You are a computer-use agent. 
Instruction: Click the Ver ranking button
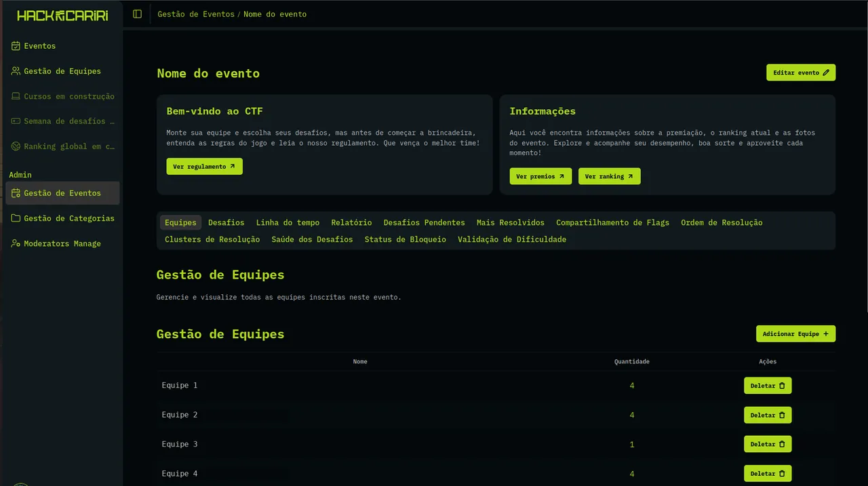click(x=609, y=176)
